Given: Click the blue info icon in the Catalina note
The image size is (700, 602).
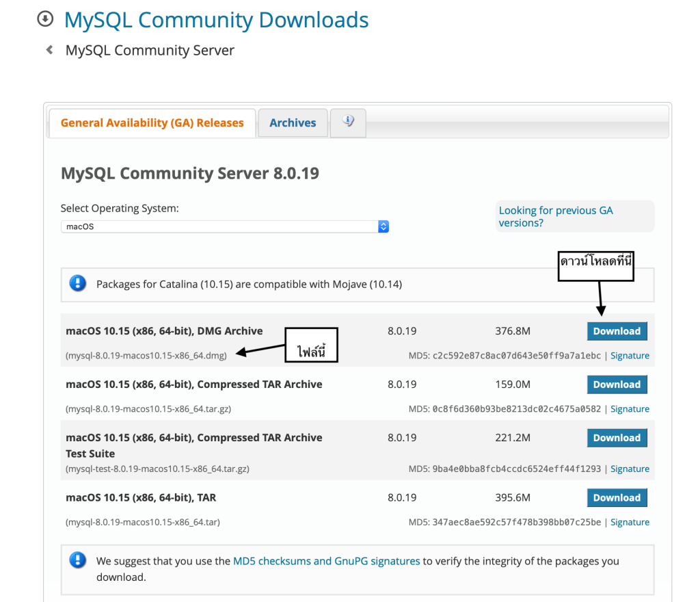Looking at the screenshot, I should tap(78, 283).
